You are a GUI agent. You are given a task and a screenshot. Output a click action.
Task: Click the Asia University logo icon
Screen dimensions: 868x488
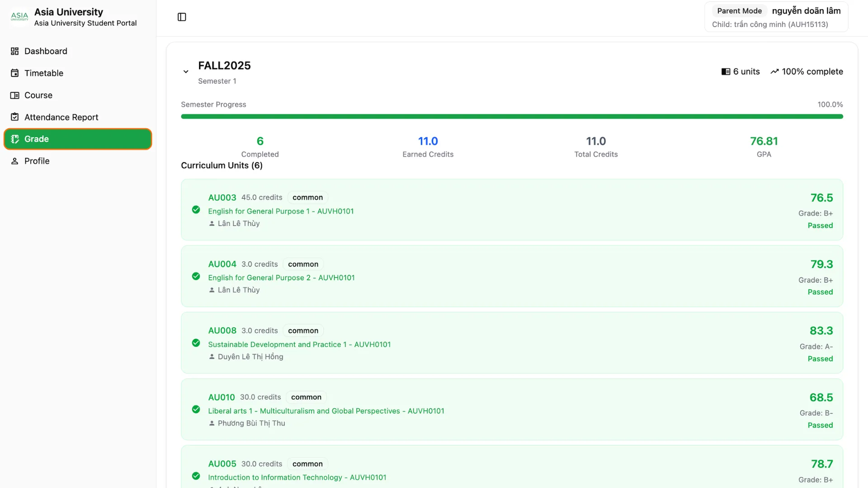coord(19,17)
